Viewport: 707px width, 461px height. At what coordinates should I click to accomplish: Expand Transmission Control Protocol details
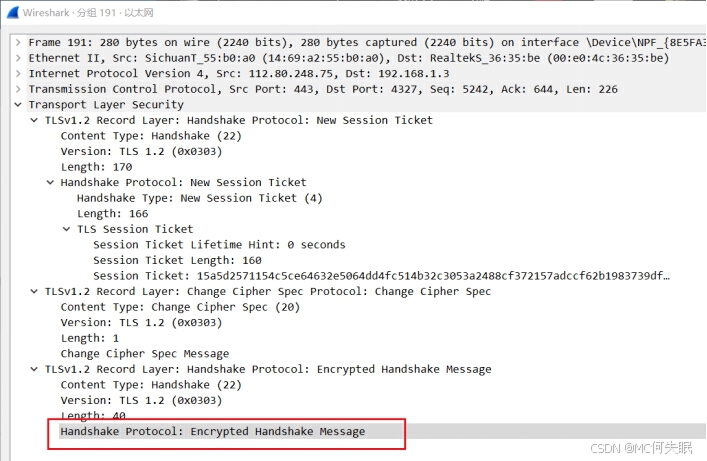[19, 89]
